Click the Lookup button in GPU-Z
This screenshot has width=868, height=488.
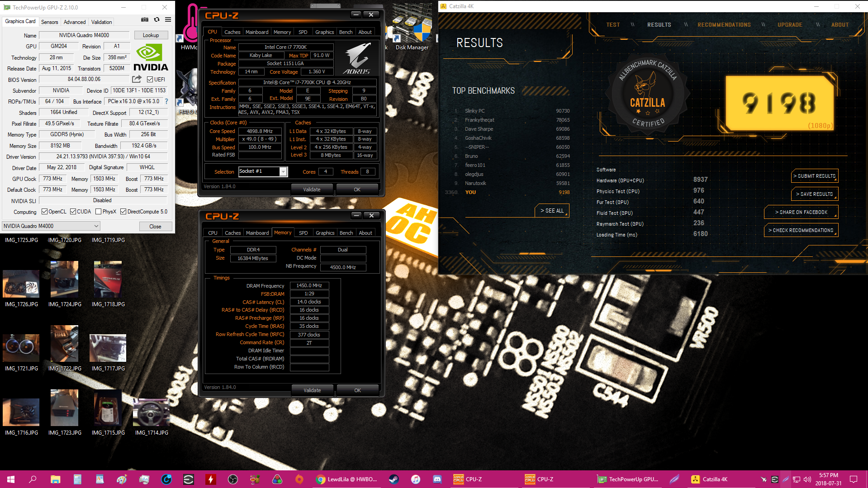click(151, 35)
